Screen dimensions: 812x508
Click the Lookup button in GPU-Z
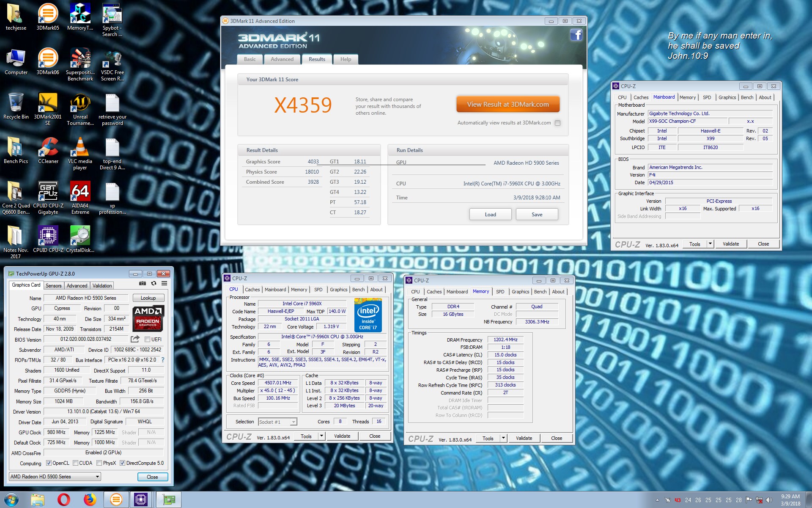pos(148,298)
